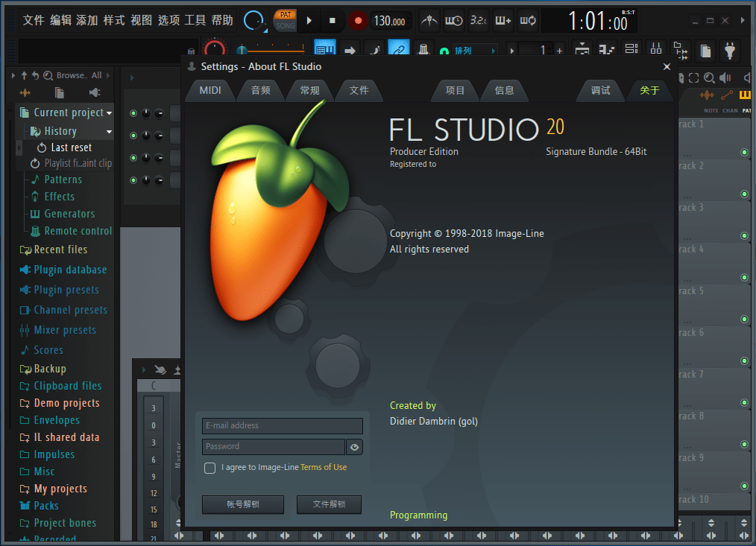Image resolution: width=756 pixels, height=546 pixels.
Task: Open the project picker pages icon
Action: coord(705,50)
